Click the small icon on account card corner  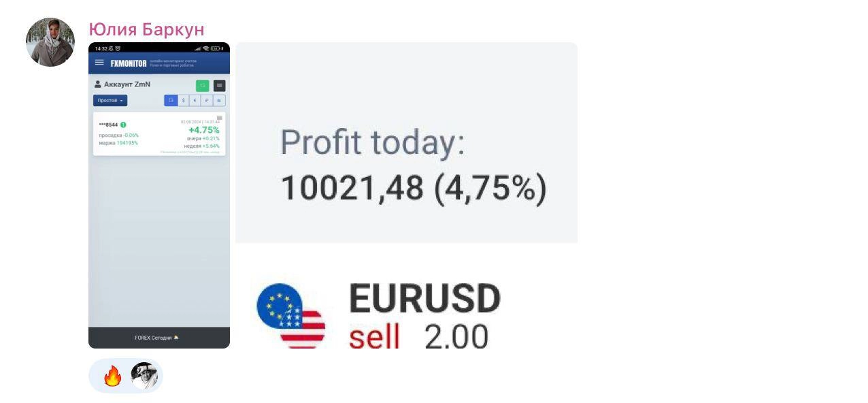coord(219,118)
